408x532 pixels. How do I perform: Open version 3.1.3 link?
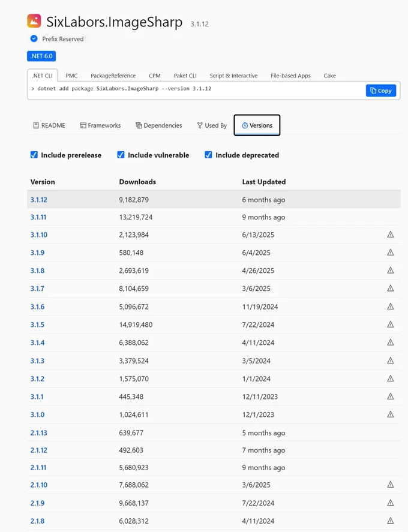[x=37, y=360]
